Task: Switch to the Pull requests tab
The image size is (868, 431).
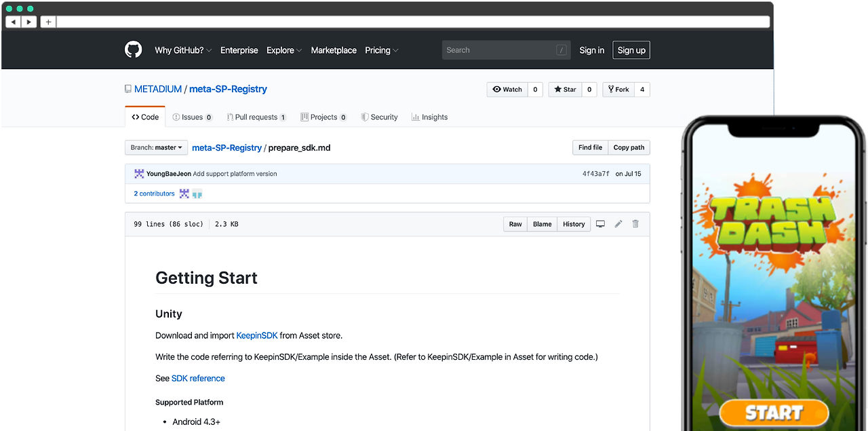Action: (x=256, y=117)
